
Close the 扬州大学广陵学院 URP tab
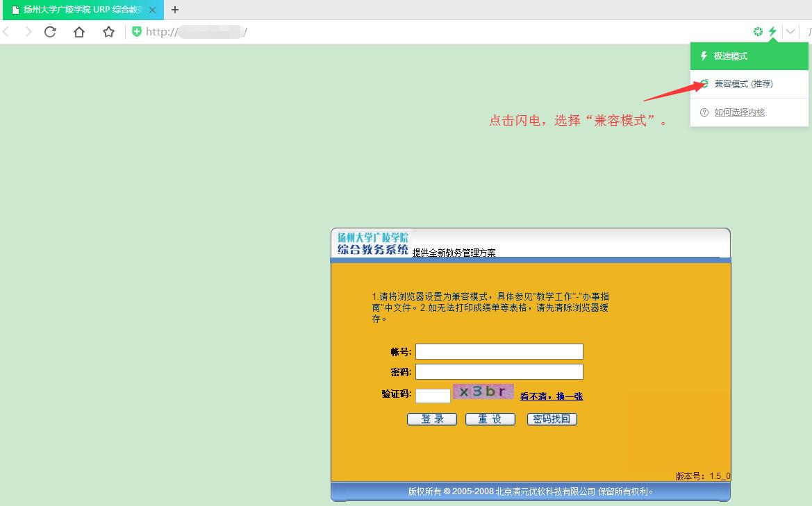153,10
